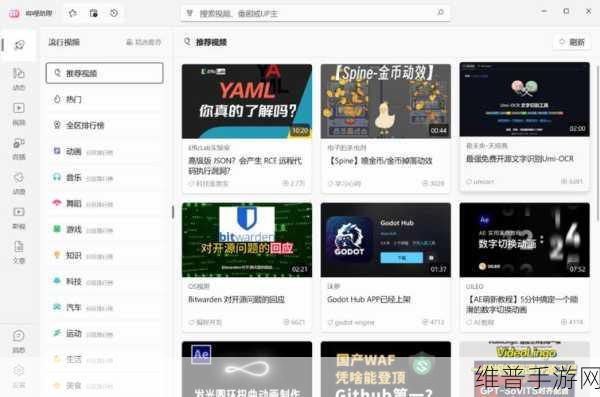Click the vertical scrollbar of video grid
This screenshot has width=600, height=397.
tap(598, 142)
